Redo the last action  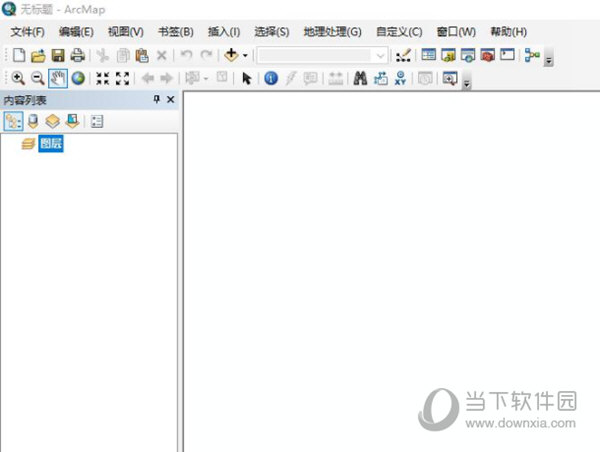[207, 56]
